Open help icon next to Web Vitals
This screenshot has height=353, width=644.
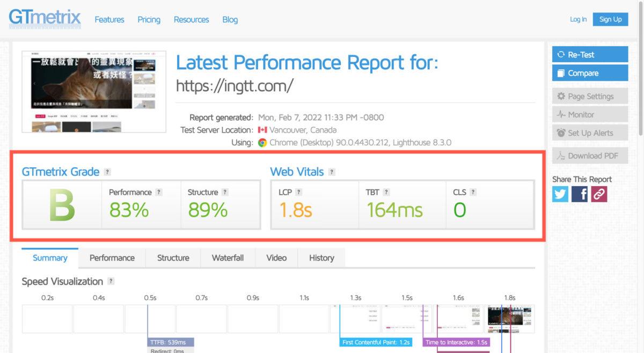(332, 172)
